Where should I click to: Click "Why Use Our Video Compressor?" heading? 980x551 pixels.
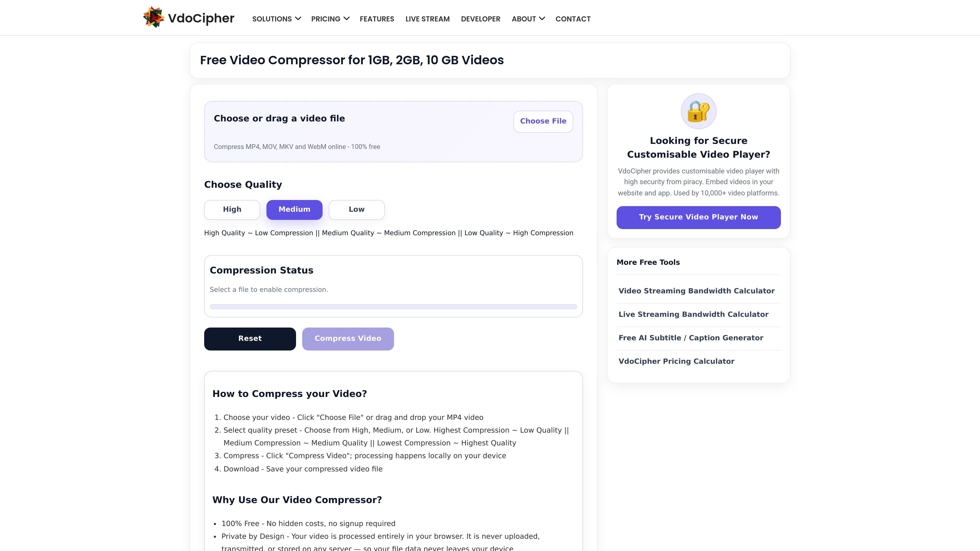point(297,500)
